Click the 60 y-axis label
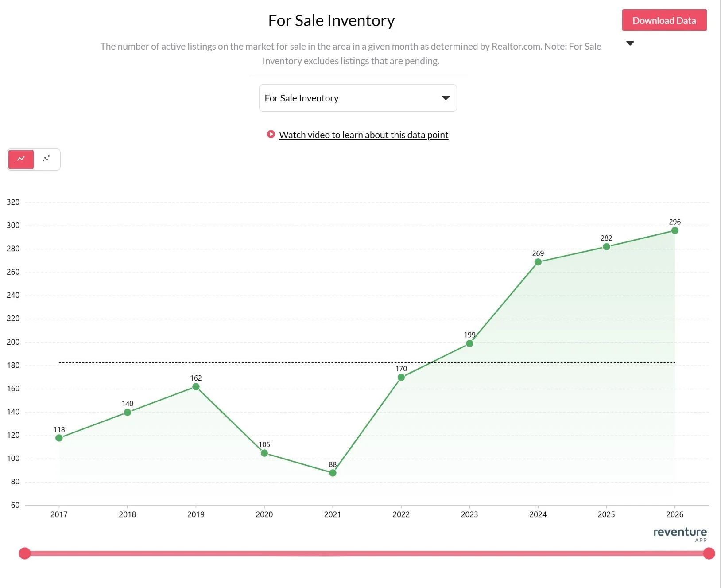This screenshot has height=588, width=721. coord(15,505)
